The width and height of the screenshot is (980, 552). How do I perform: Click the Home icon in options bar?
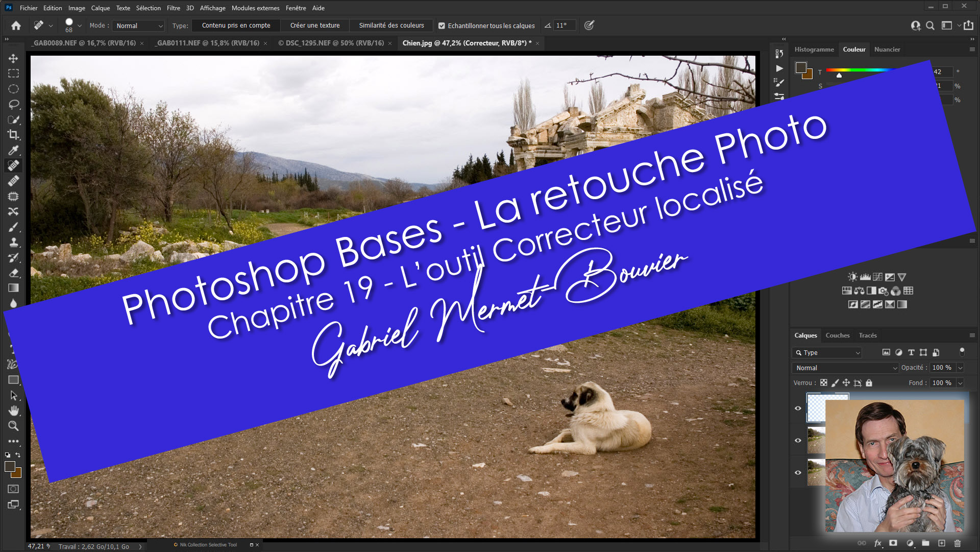pyautogui.click(x=16, y=26)
